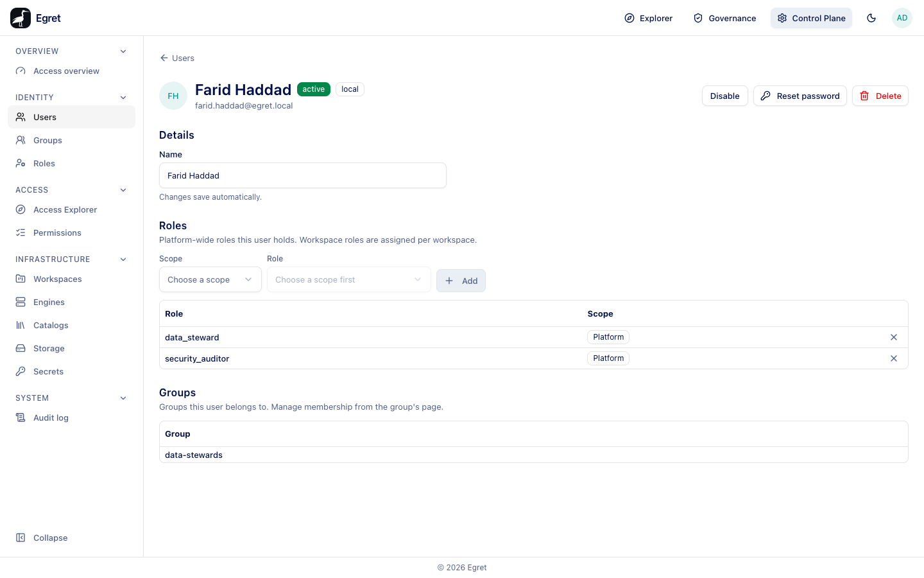Open the AD account avatar menu

click(902, 18)
